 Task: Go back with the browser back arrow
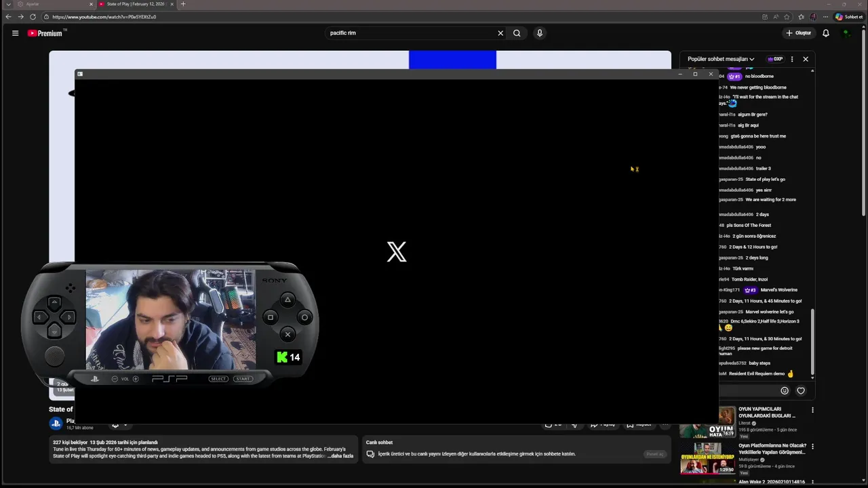coord(8,16)
